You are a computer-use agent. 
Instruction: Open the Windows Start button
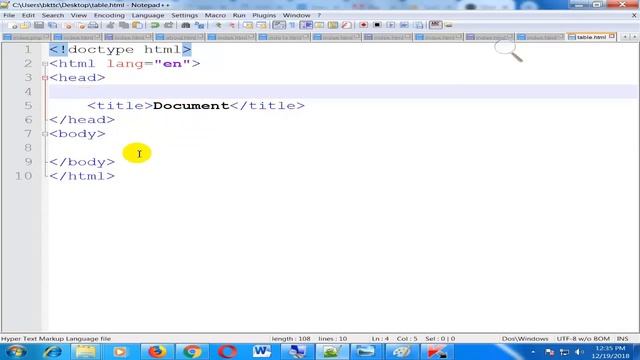16,351
